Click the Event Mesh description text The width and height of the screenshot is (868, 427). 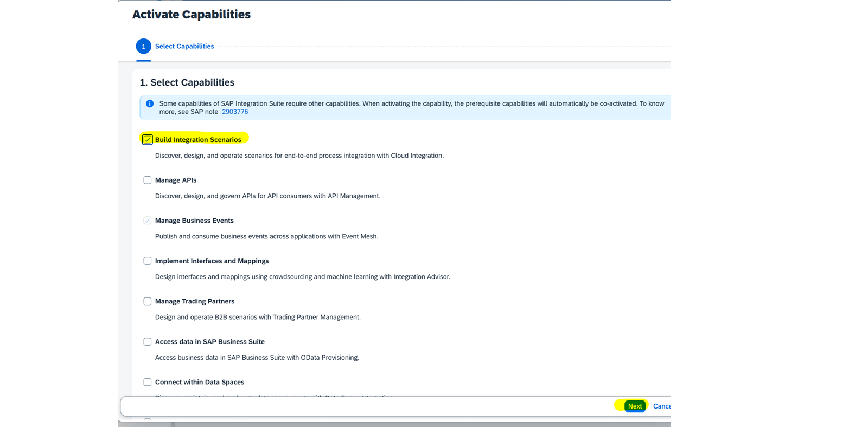(x=267, y=236)
